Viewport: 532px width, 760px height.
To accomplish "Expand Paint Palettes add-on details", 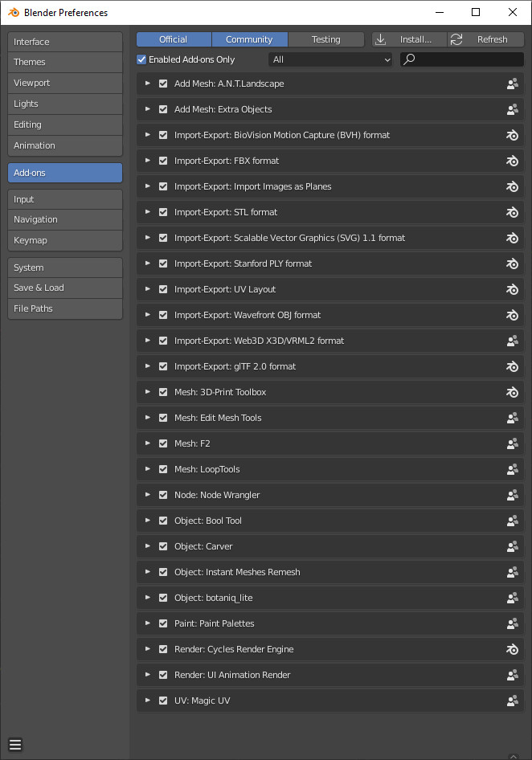I will [148, 623].
